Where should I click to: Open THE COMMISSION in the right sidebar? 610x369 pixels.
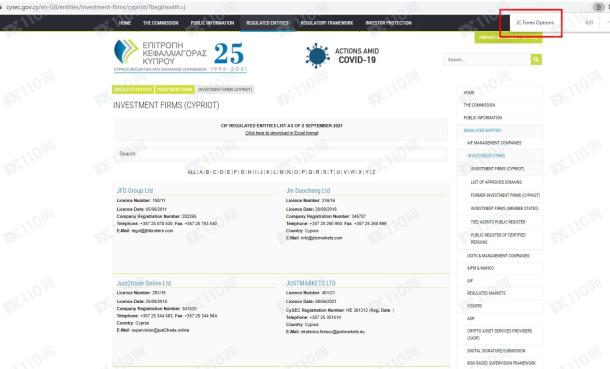pos(479,105)
